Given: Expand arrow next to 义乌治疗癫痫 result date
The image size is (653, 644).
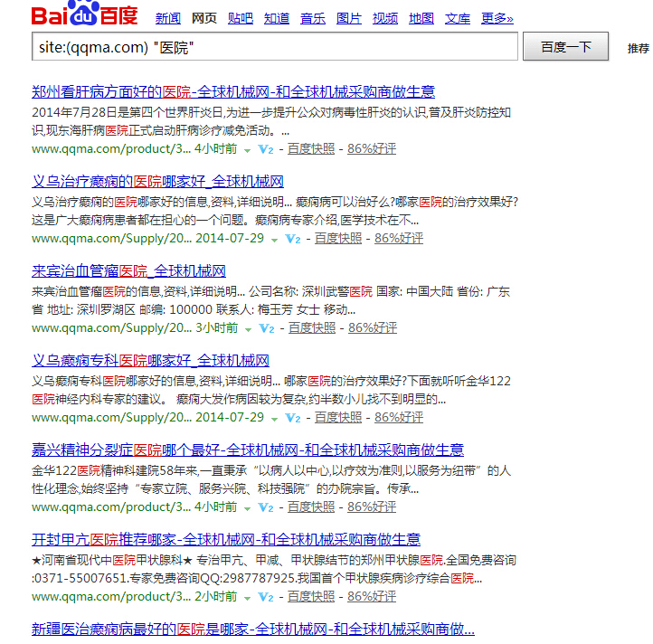Looking at the screenshot, I should (x=274, y=241).
